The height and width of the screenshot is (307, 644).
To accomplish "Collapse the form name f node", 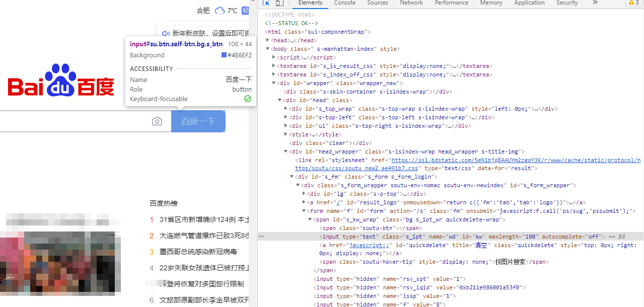I will click(304, 211).
